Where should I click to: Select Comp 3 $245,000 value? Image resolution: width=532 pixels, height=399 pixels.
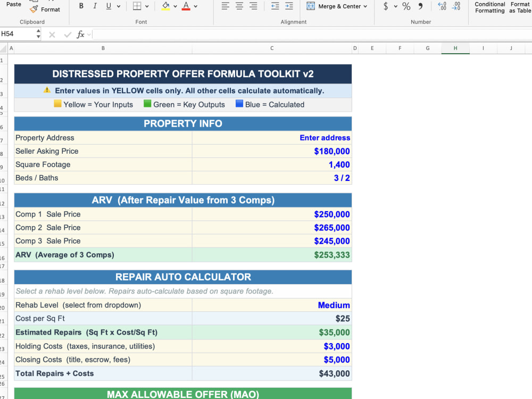pyautogui.click(x=272, y=241)
